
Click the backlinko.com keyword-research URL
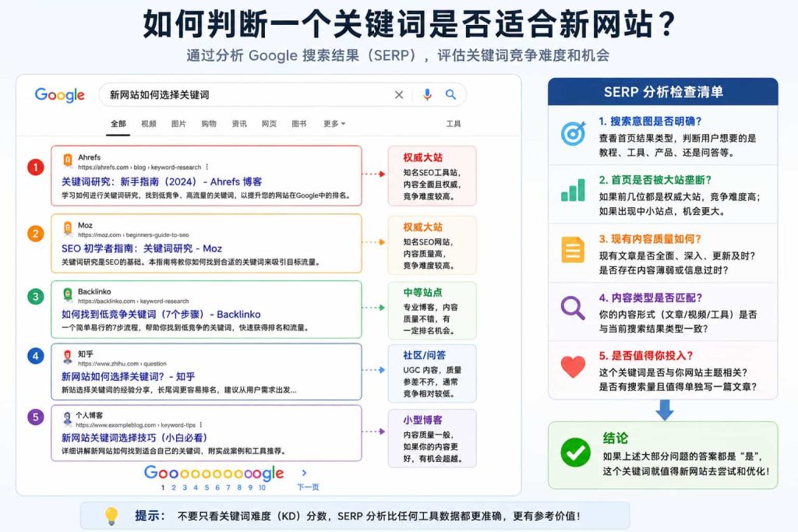133,301
